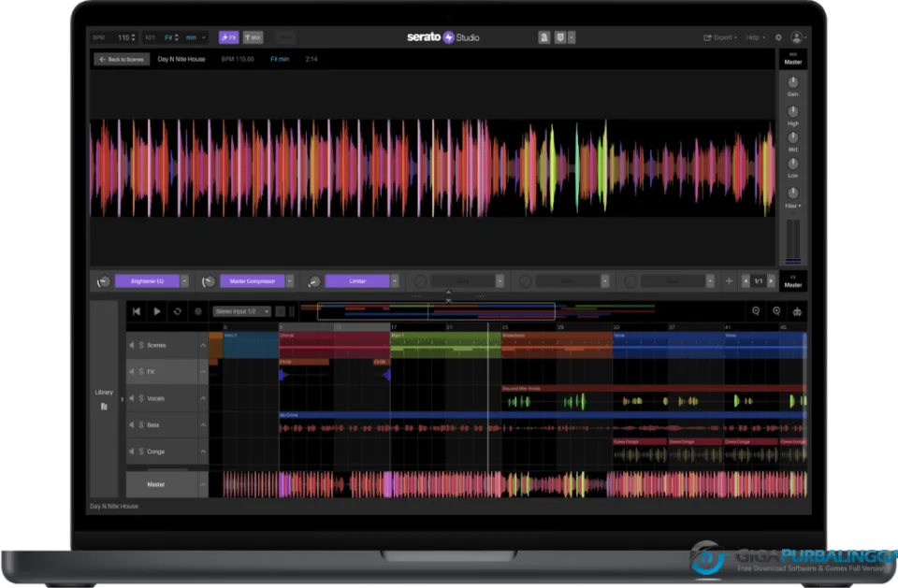This screenshot has width=898, height=588.
Task: Click the Limiter amount knob
Action: point(314,281)
